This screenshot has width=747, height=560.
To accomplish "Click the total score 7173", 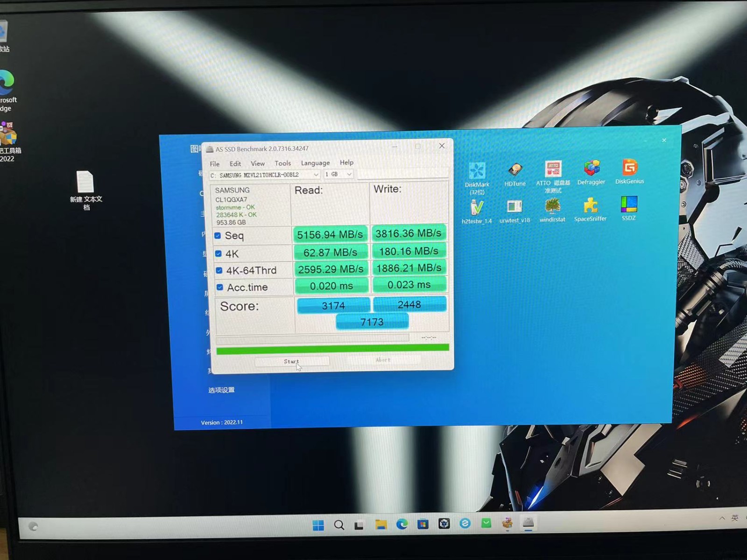I will pyautogui.click(x=372, y=322).
